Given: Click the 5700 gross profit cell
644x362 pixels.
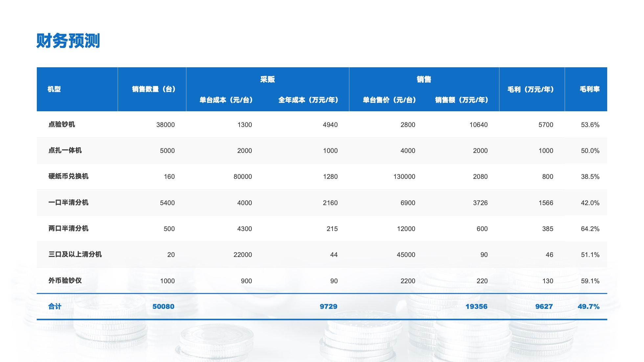Looking at the screenshot, I should [x=546, y=125].
